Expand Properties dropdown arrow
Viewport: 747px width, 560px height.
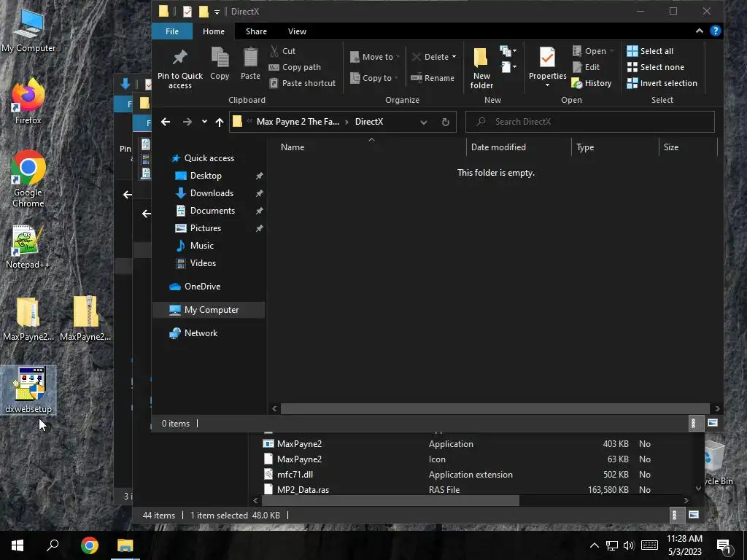[547, 85]
